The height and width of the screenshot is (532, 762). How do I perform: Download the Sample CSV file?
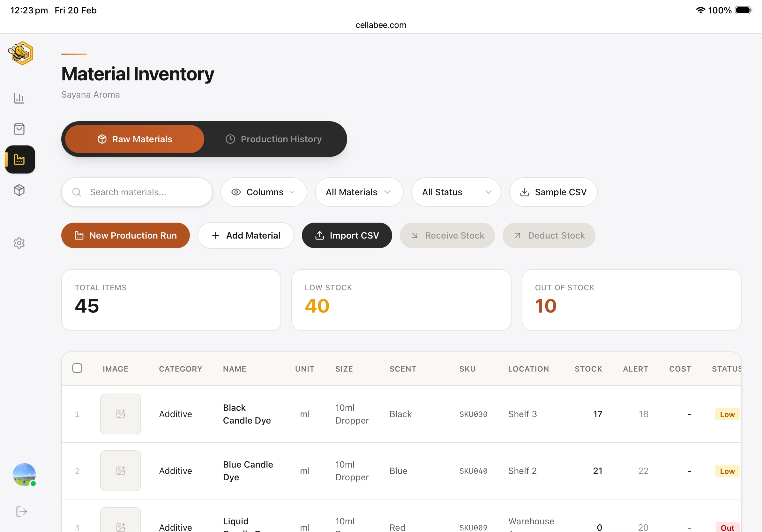[x=552, y=192]
